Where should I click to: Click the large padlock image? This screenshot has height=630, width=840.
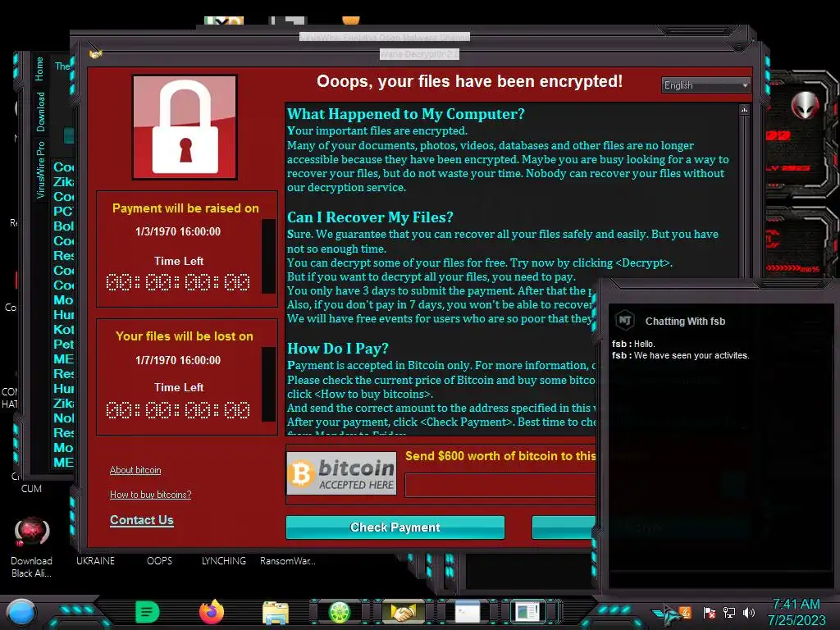point(185,127)
